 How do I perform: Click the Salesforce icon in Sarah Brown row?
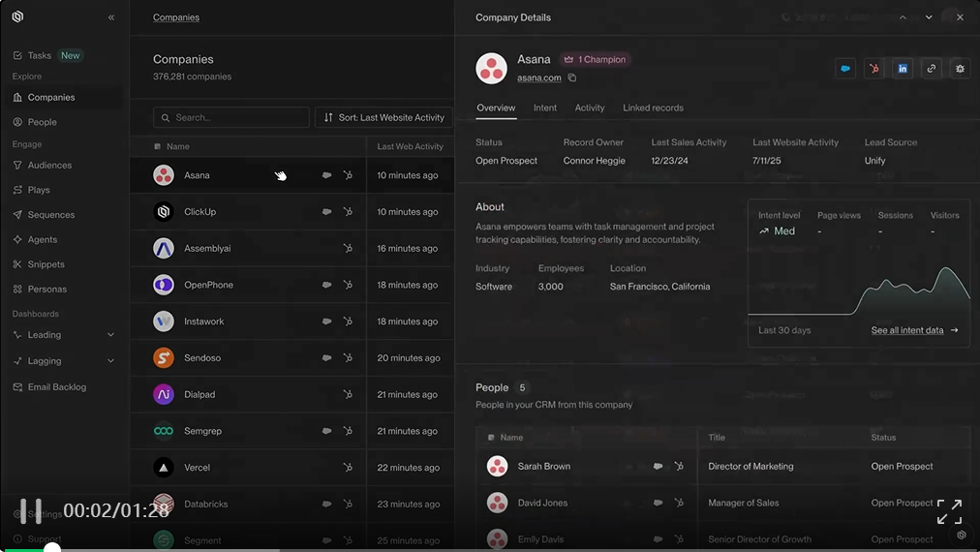[x=658, y=467]
